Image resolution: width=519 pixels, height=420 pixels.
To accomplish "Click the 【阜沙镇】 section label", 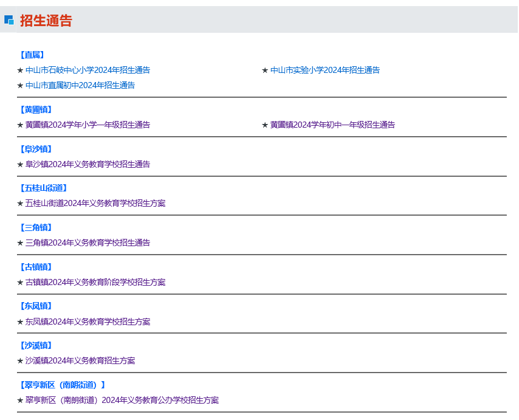I will point(36,149).
